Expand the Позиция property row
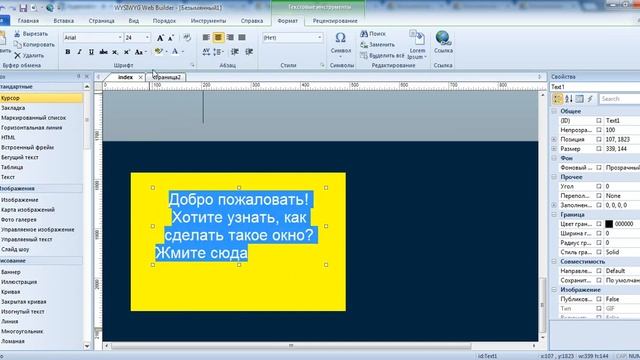Image resolution: width=640 pixels, height=360 pixels. point(554,140)
